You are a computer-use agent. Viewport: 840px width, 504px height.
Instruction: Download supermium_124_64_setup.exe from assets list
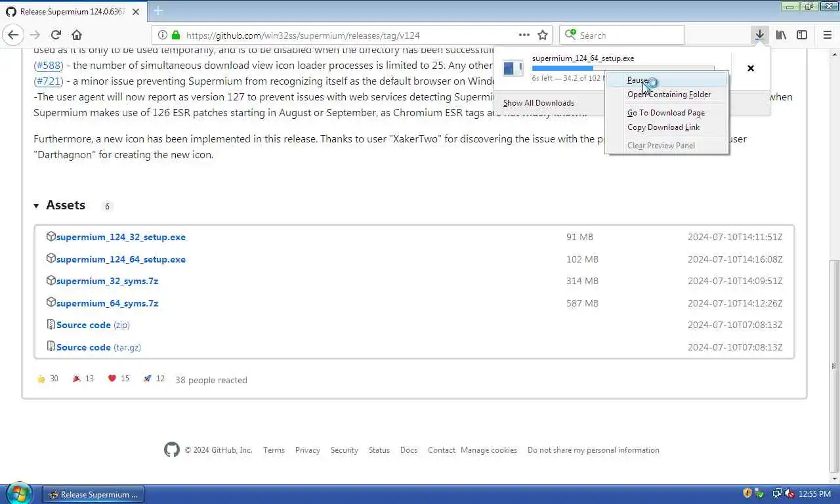click(x=121, y=259)
